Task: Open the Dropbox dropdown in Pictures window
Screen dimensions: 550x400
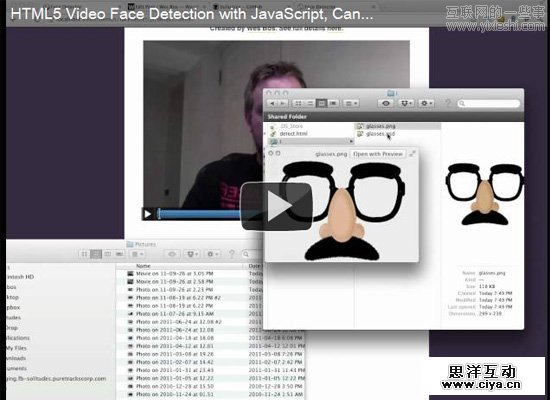Action: pos(192,254)
